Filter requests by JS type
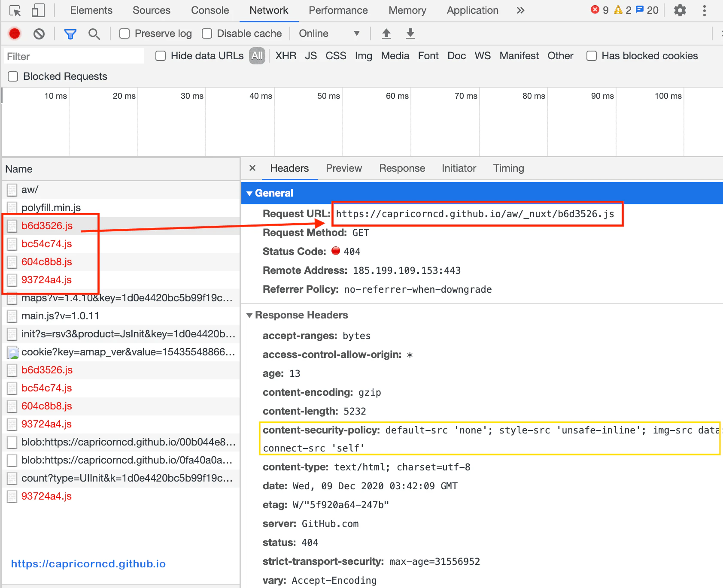Viewport: 723px width, 588px height. 311,56
